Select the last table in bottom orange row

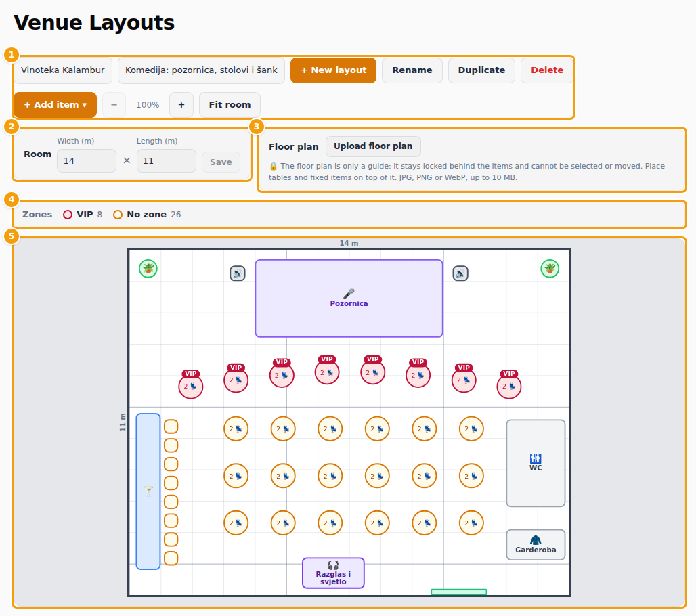(471, 523)
